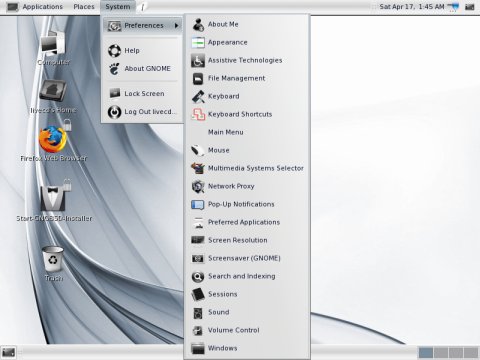Screen dimensions: 480x360
Task: Switch to the third workspace
Action: pos(456,352)
